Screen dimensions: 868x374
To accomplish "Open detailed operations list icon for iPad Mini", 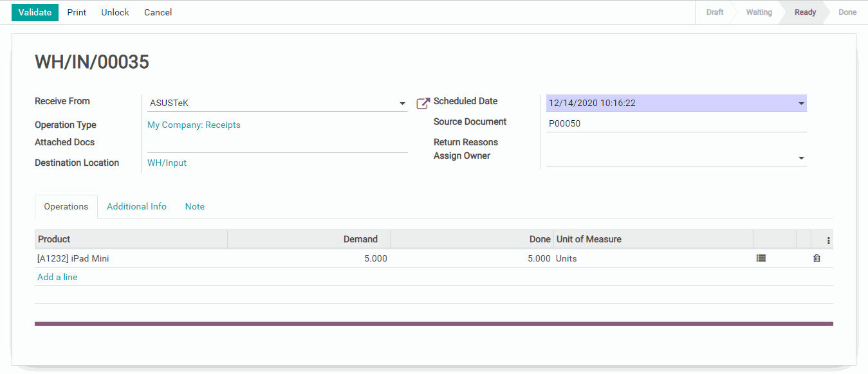I will [761, 258].
